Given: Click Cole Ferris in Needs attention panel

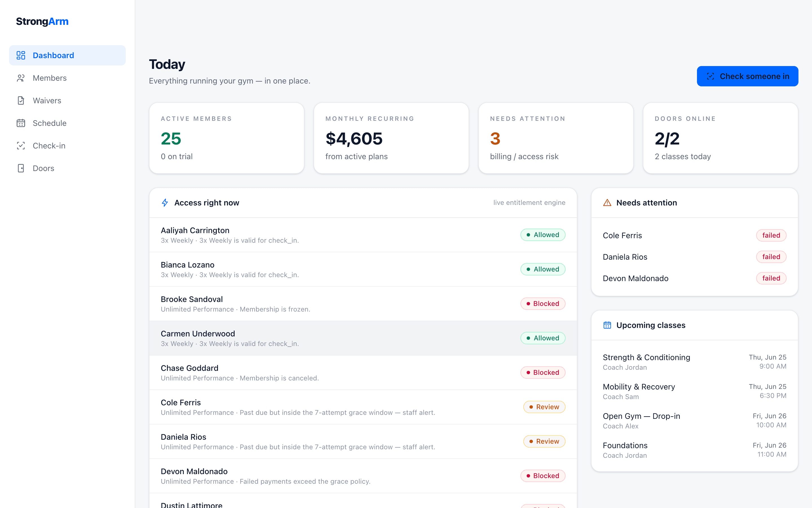Looking at the screenshot, I should [622, 236].
